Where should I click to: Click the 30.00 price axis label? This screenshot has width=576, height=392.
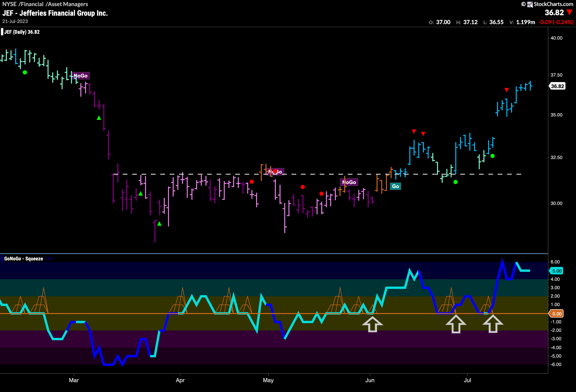click(x=556, y=203)
